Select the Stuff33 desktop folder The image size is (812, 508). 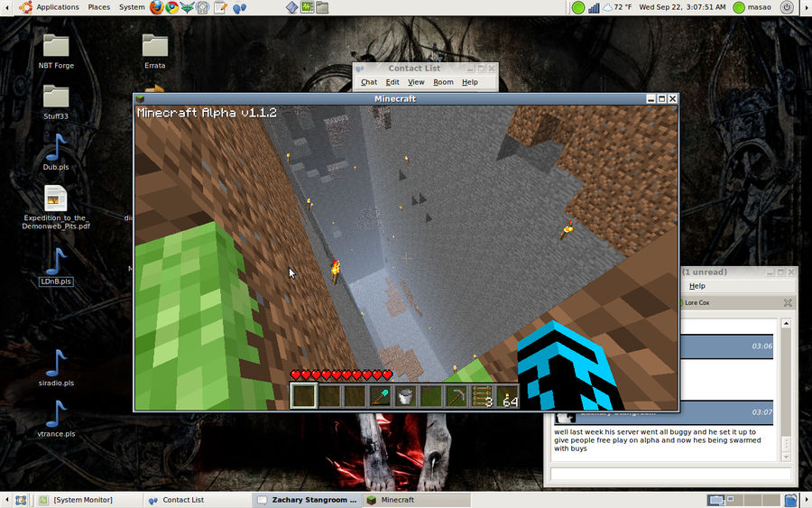56,103
